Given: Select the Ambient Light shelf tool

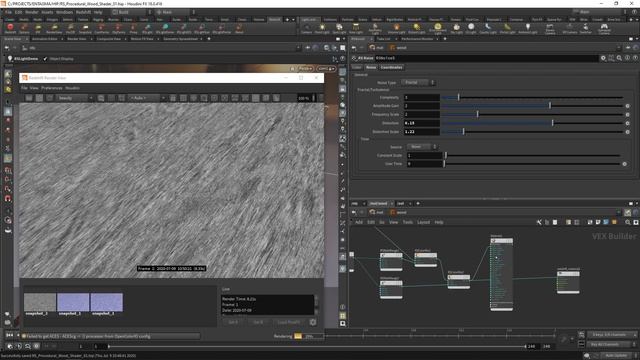Looking at the screenshot, I should coord(528,28).
